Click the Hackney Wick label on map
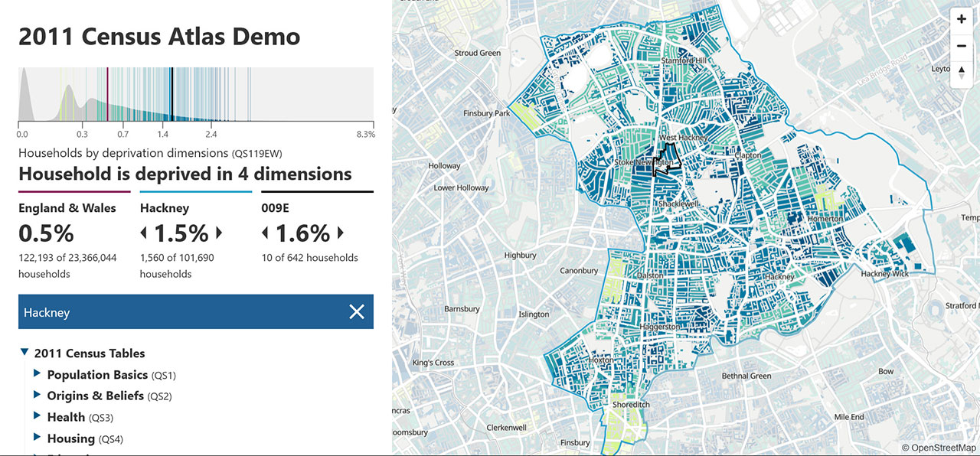 point(884,274)
